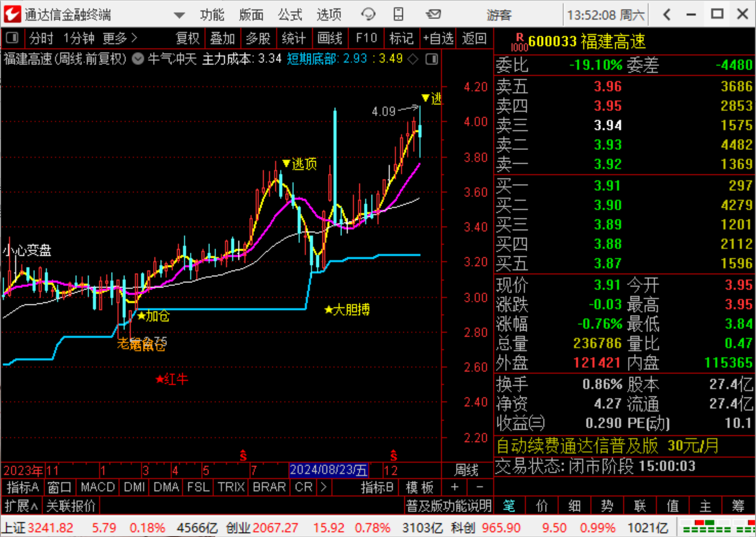Click the customer service headset icon

(x=368, y=15)
